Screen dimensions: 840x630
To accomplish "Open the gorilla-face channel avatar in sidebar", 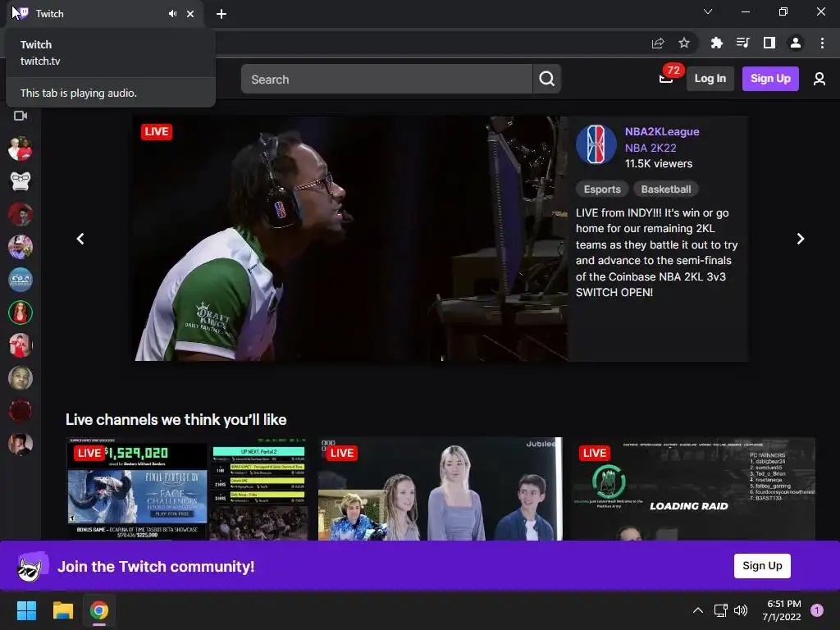I will pyautogui.click(x=21, y=181).
